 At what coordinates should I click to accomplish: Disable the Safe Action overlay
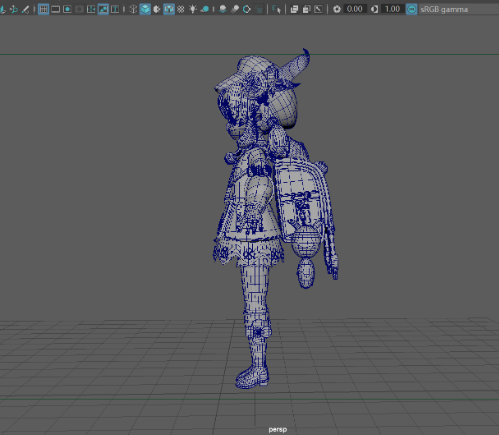coord(103,9)
